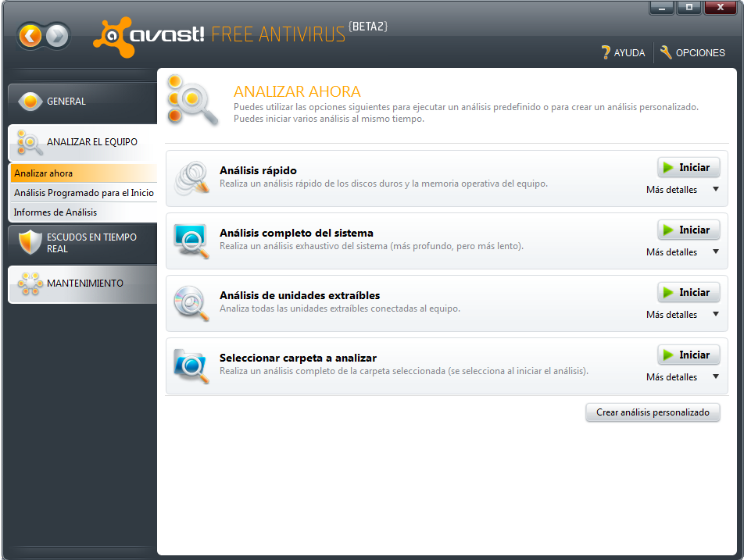The image size is (744, 560).
Task: Click the {BETA2} label in the title
Action: pos(368,27)
